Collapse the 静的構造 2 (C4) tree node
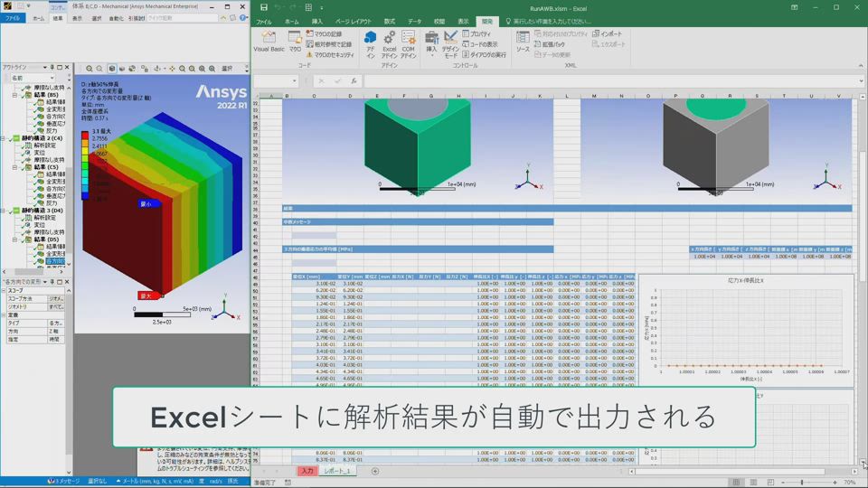 4,137
